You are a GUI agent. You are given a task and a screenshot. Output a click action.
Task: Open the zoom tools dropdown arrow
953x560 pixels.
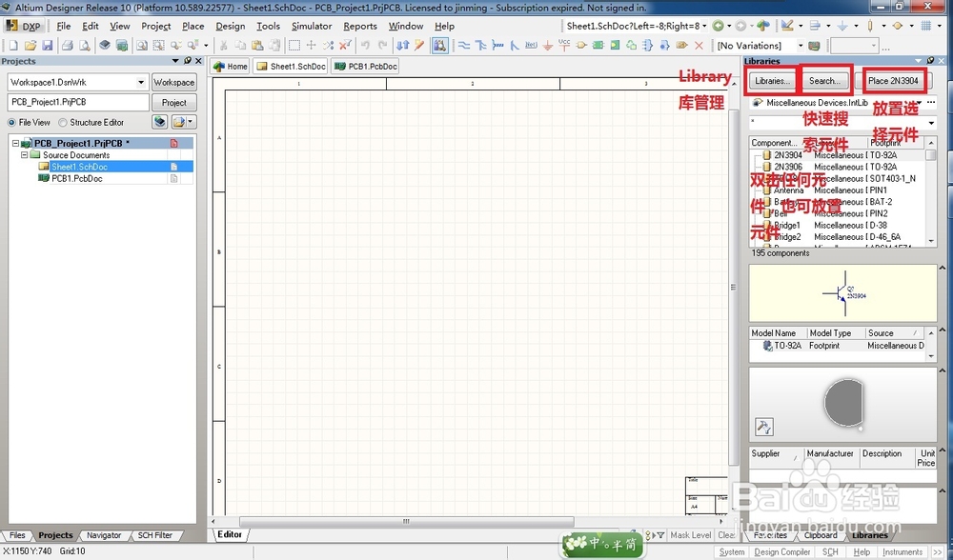tap(206, 46)
